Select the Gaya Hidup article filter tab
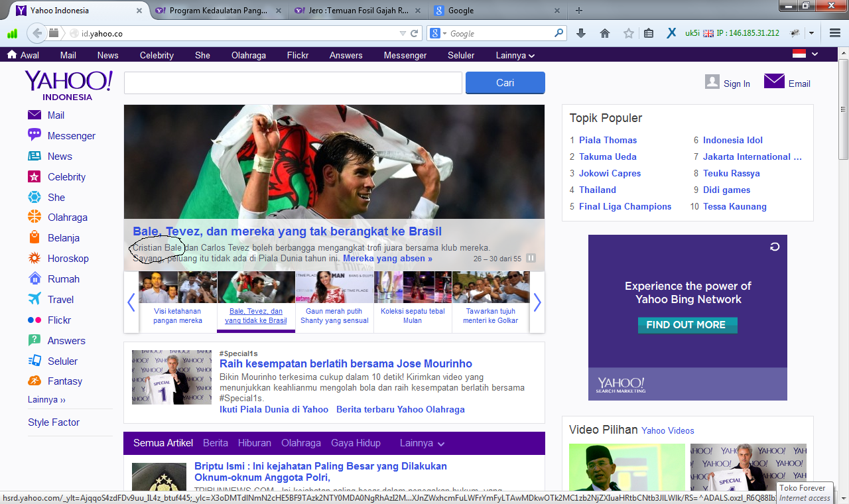The height and width of the screenshot is (504, 849). (x=356, y=443)
